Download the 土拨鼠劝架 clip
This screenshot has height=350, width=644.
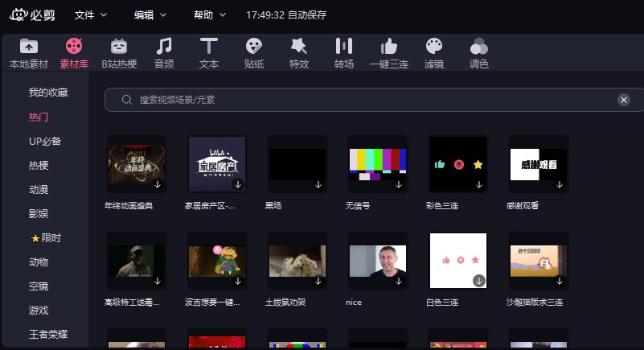tap(318, 282)
